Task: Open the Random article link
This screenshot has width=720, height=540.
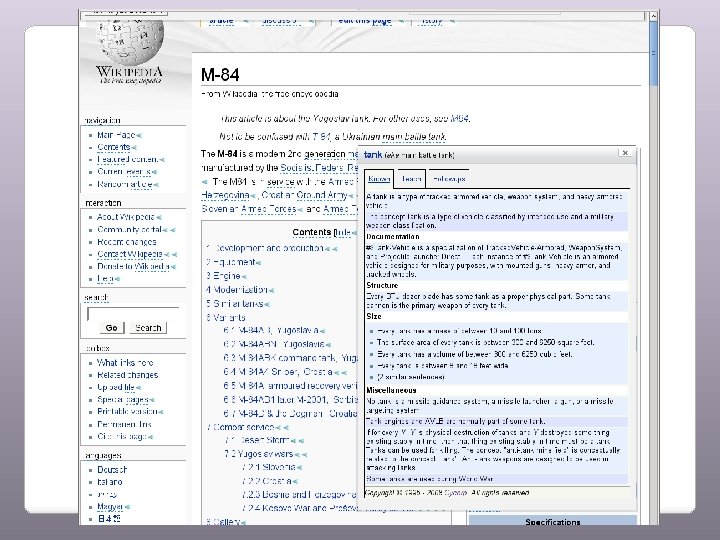Action: click(124, 184)
